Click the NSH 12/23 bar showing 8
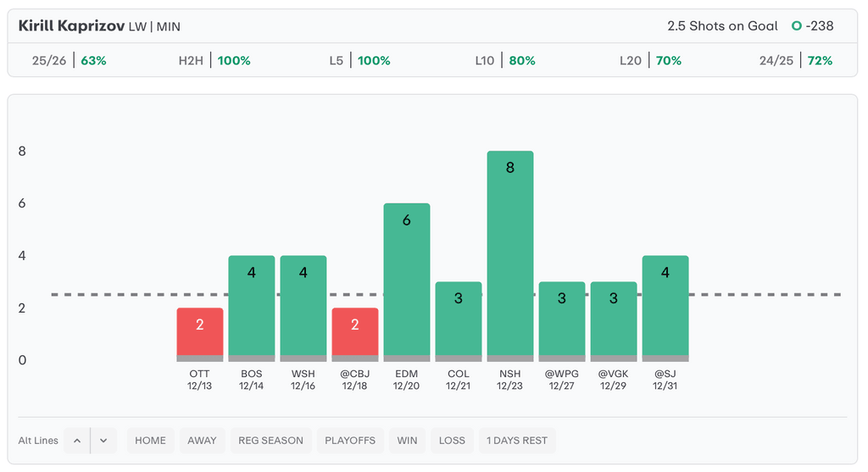The image size is (868, 472). click(510, 254)
